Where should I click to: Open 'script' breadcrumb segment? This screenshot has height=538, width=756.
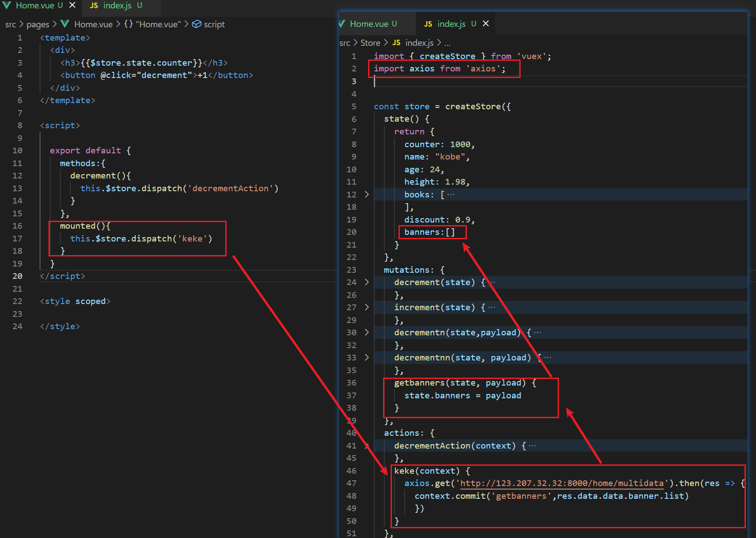[x=214, y=24]
